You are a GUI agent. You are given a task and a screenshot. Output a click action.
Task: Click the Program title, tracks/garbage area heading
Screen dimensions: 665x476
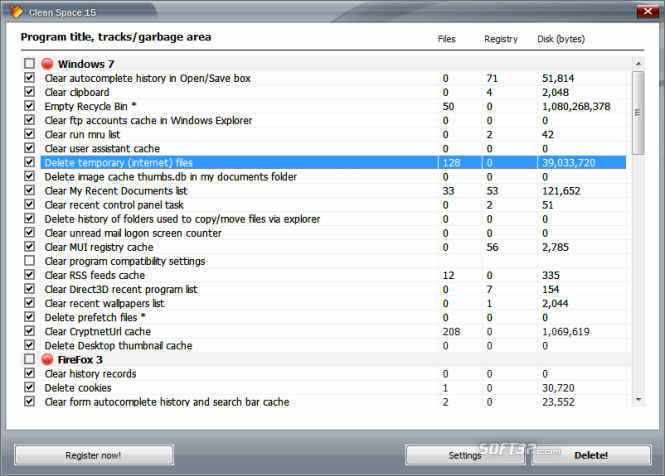[x=116, y=37]
